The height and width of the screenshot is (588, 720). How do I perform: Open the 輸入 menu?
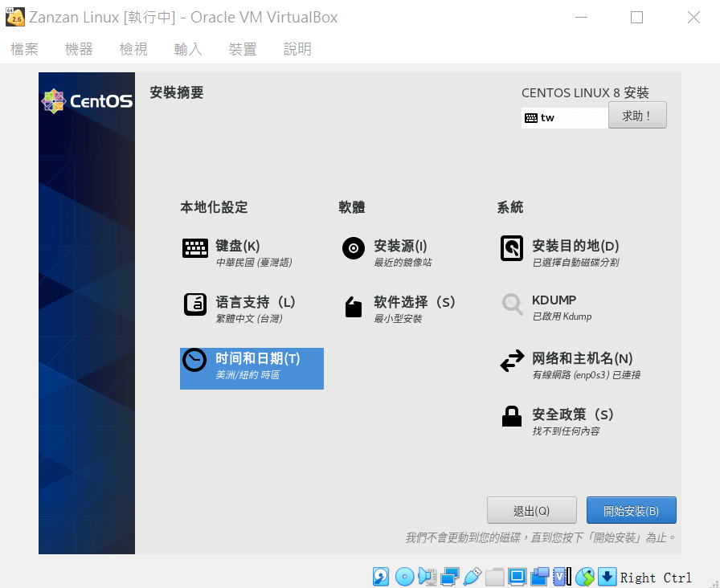[x=188, y=49]
